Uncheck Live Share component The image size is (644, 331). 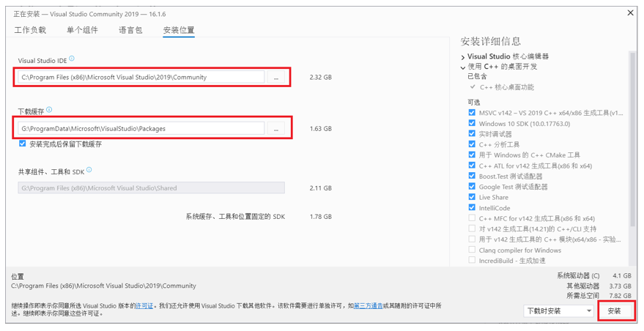[472, 197]
